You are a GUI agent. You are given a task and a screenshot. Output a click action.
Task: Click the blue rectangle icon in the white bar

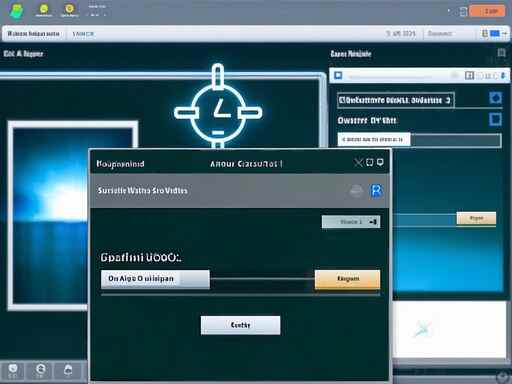[x=495, y=33]
